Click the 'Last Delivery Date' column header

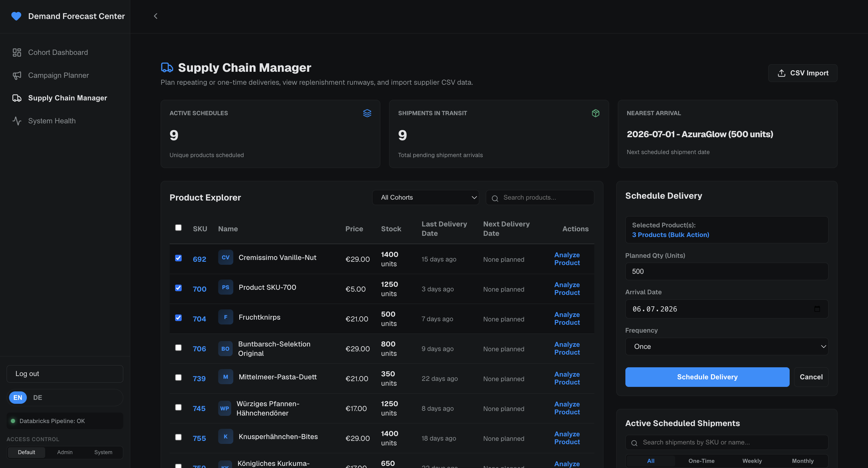click(444, 229)
